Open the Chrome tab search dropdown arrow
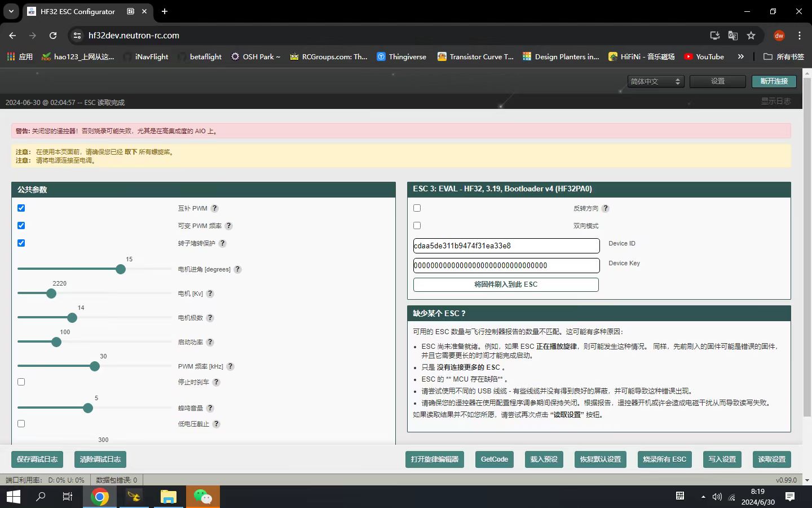Viewport: 812px width, 508px height. pos(11,11)
